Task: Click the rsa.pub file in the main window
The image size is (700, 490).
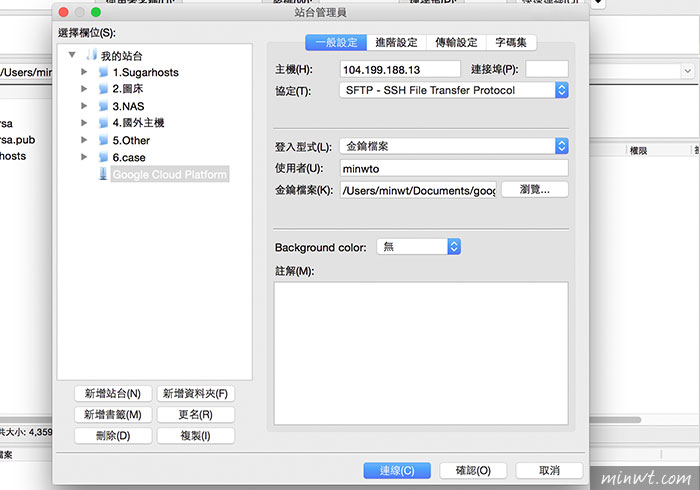Action: click(17, 140)
